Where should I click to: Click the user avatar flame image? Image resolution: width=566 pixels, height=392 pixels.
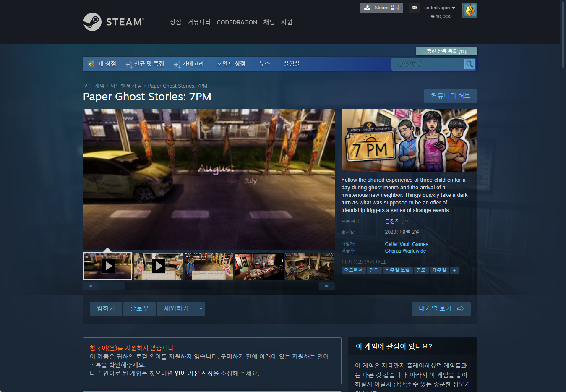click(x=469, y=10)
